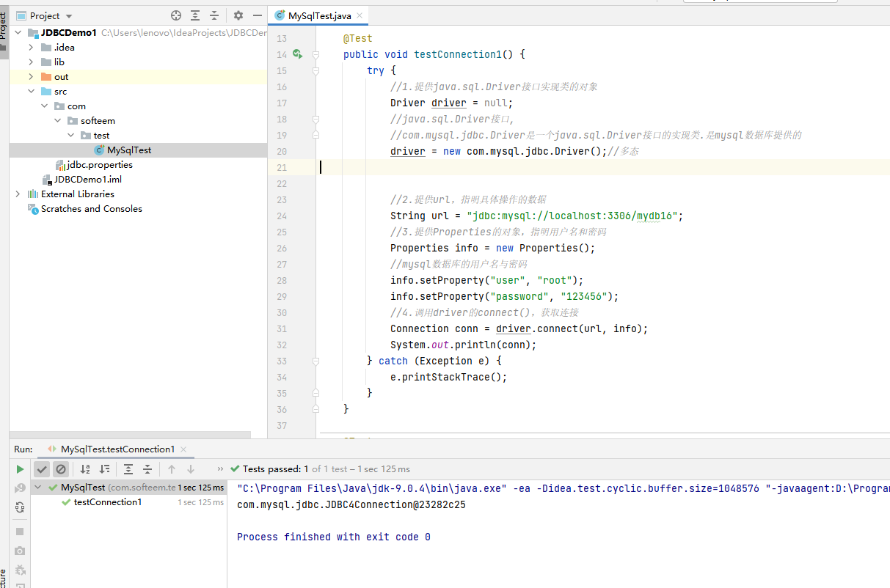Toggle Show Passed tests checkmark button
Image resolution: width=890 pixels, height=588 pixels.
pyautogui.click(x=42, y=469)
